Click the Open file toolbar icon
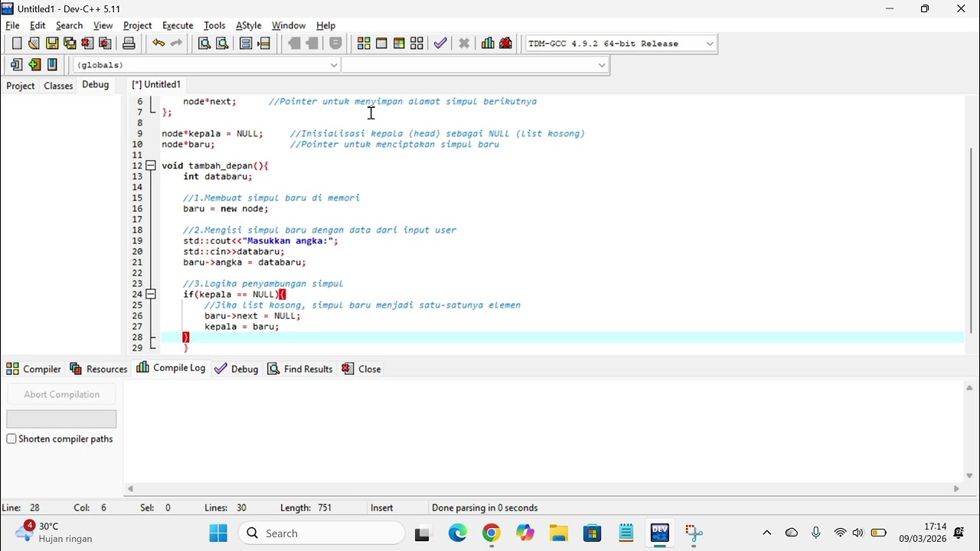The width and height of the screenshot is (980, 551). [34, 44]
